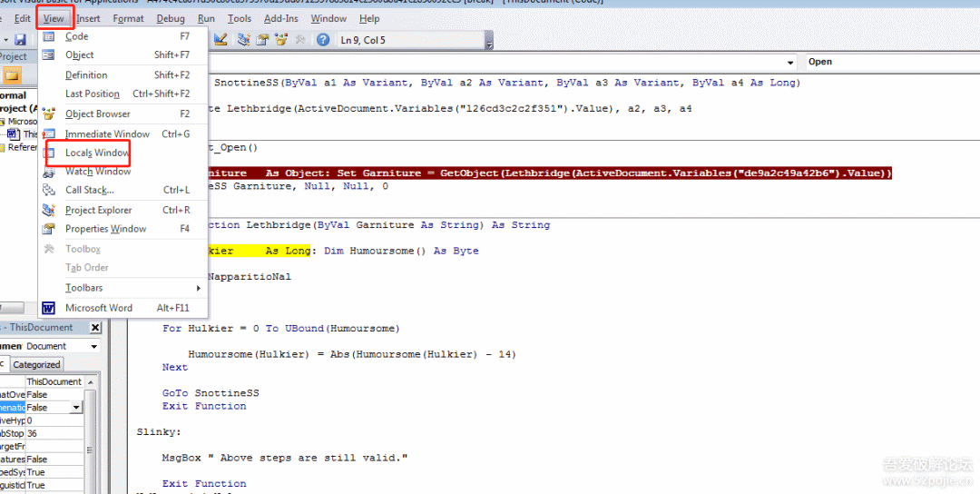Choose Object Browser menu entry

point(123,114)
